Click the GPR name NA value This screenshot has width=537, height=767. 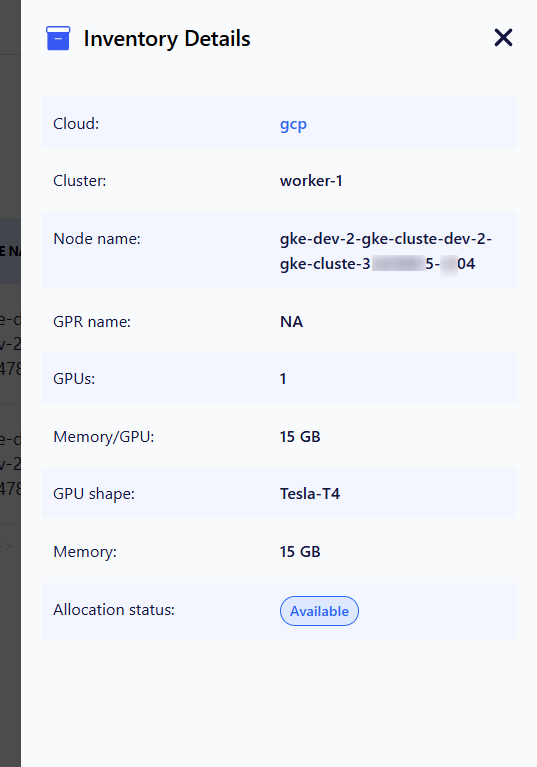(291, 322)
